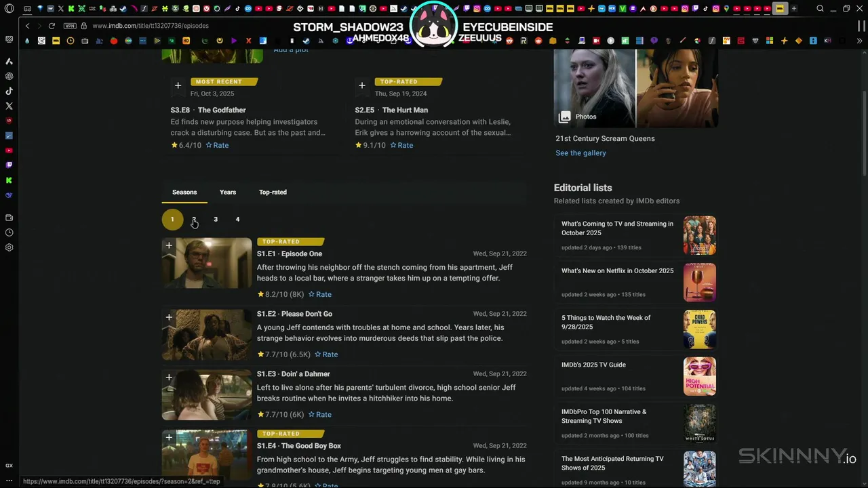Reload the IMDb page
Screen dimensions: 868x488
click(52, 26)
